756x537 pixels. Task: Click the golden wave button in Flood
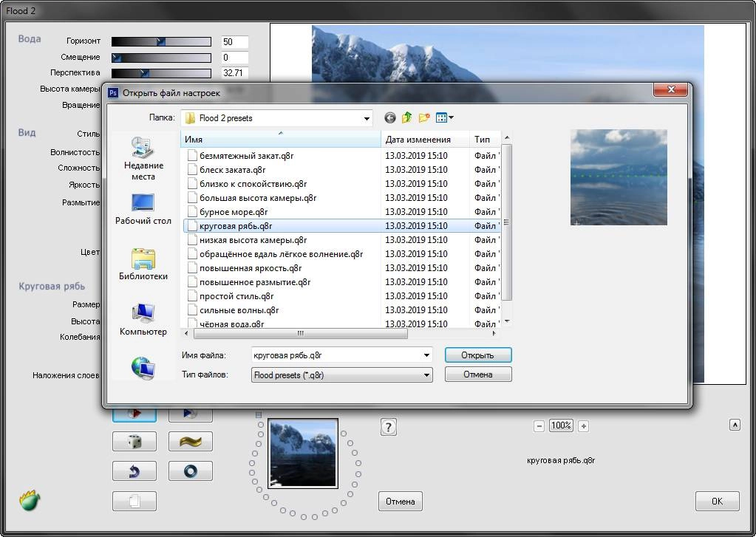point(191,442)
